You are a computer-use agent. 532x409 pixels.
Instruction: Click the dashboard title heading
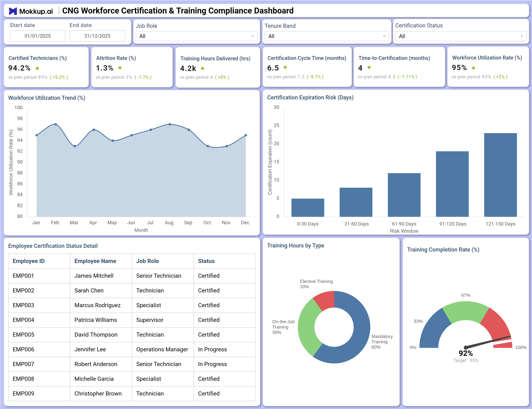178,11
